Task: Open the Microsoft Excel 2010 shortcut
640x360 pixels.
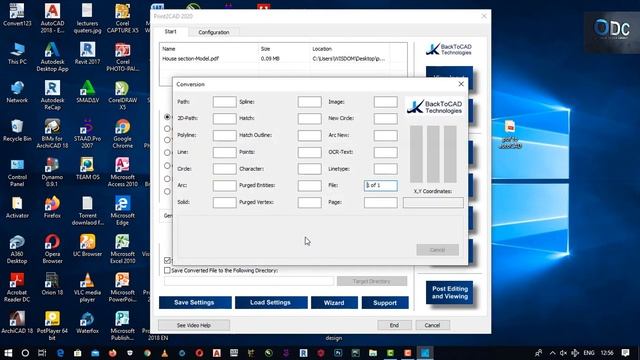Action: pos(122,248)
